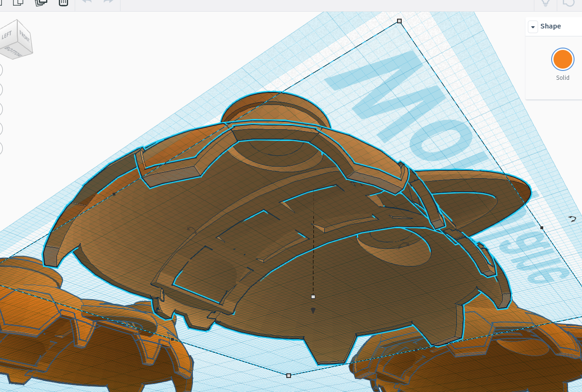Click the Group icon at top right
582x392 pixels.
point(568,3)
